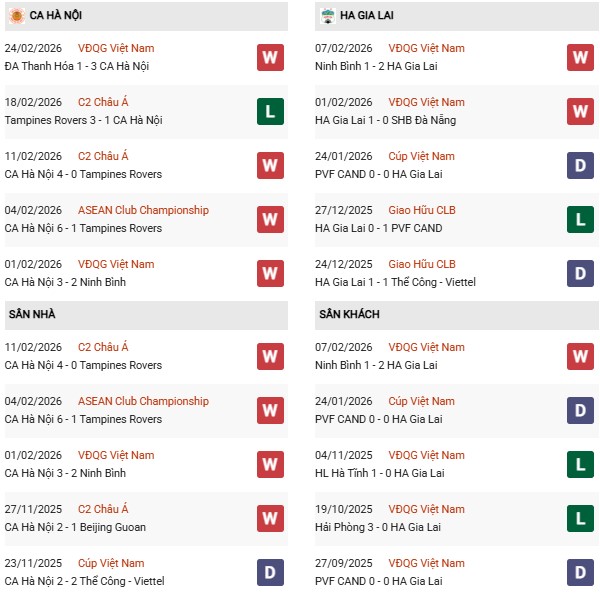
Task: Click CA Hà Nội 2-1 Beijing Guoan result
Action: point(75,527)
